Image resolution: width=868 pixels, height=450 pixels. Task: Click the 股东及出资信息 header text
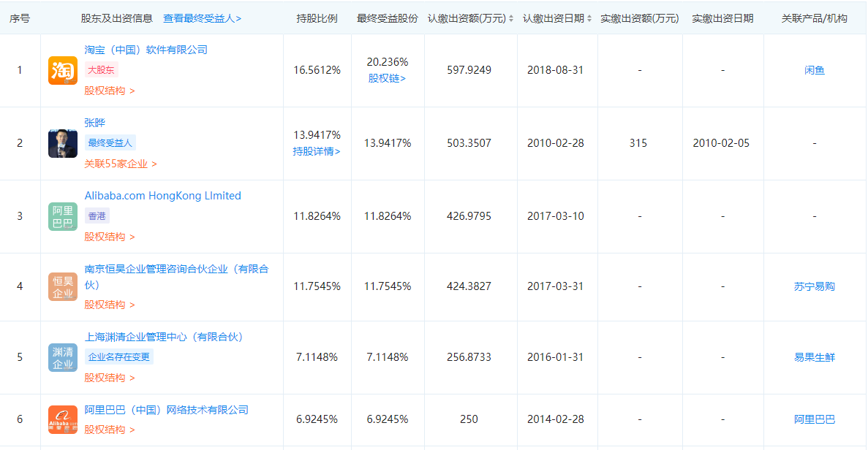coord(117,18)
